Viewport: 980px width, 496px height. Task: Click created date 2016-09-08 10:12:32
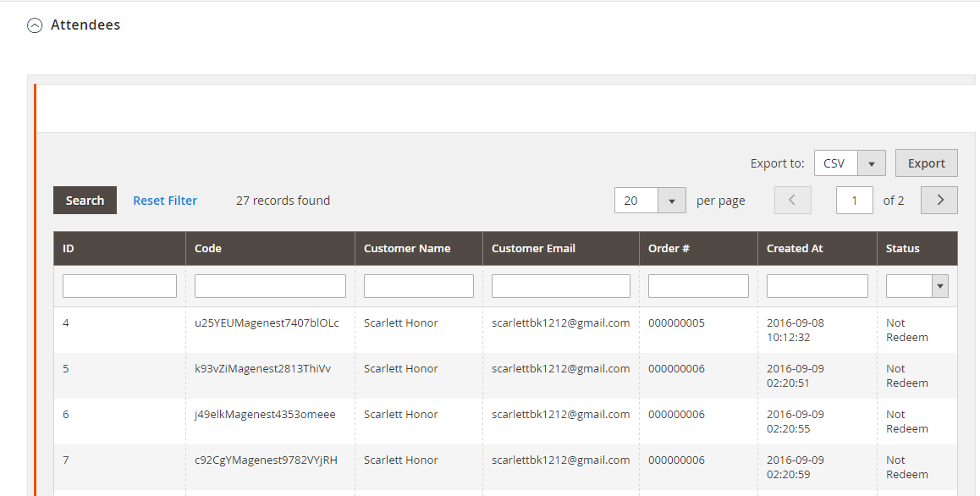pos(795,329)
